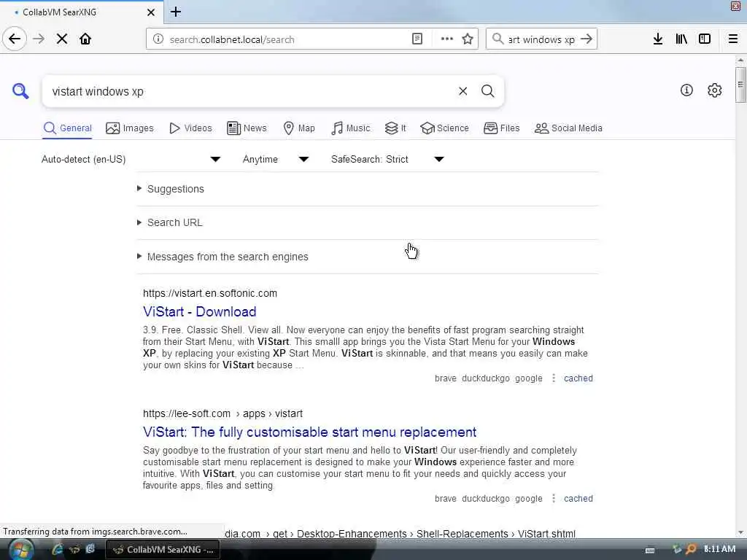Switch to the Files category tab
The width and height of the screenshot is (747, 560).
pos(502,128)
